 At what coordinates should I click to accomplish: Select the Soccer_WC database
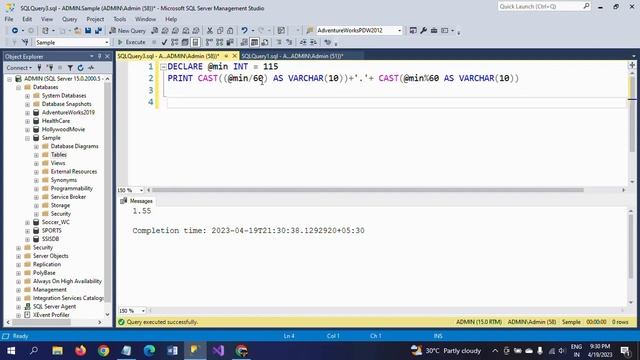[x=56, y=222]
